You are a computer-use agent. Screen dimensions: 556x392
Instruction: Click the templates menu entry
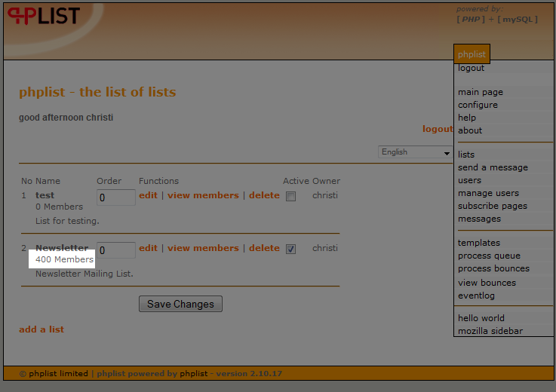click(x=479, y=243)
